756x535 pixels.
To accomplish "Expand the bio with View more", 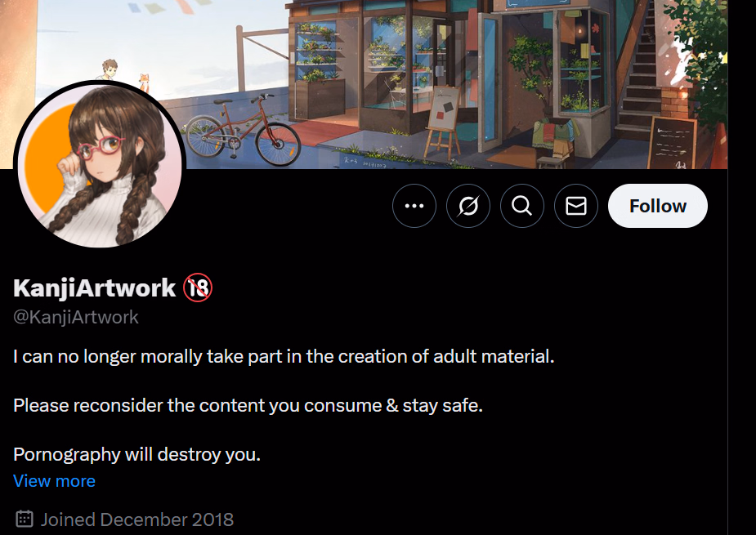I will [55, 481].
